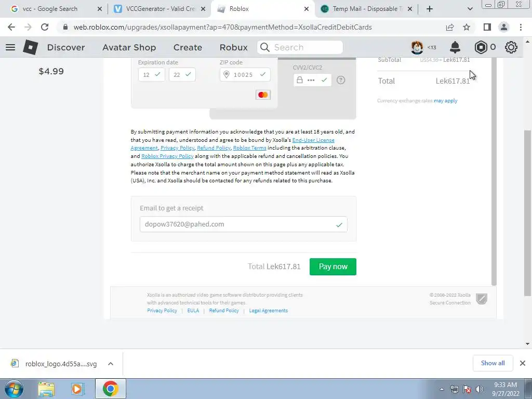Open the Roblox settings gear

point(511,47)
